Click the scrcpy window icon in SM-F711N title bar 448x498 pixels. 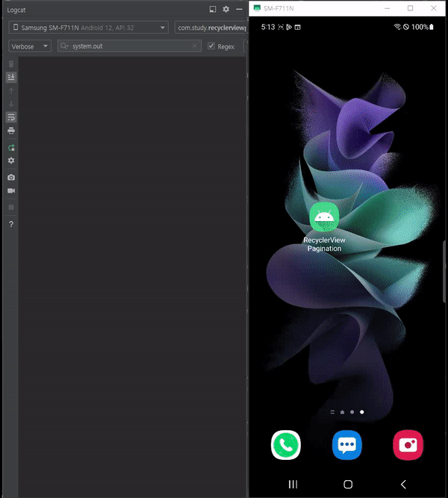[x=257, y=8]
